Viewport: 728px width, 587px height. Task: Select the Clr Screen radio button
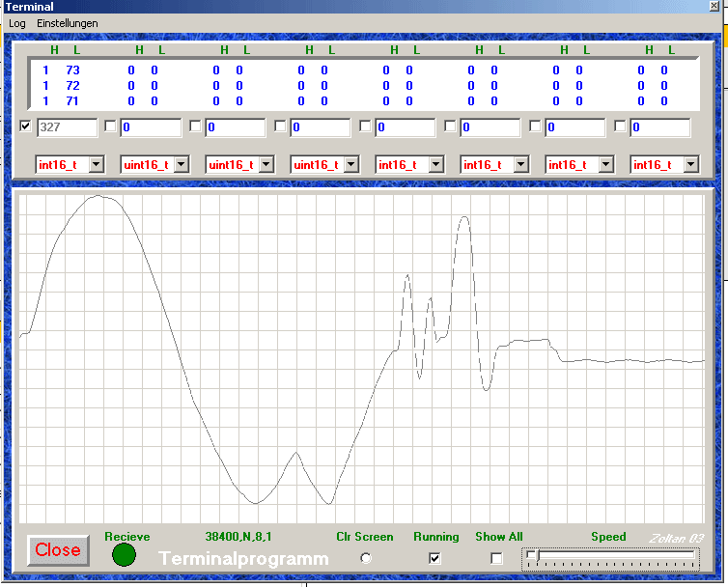click(366, 558)
